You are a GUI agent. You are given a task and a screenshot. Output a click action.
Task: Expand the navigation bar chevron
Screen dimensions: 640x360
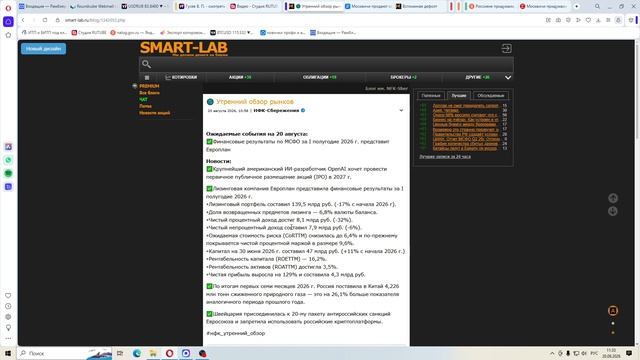pyautogui.click(x=508, y=77)
